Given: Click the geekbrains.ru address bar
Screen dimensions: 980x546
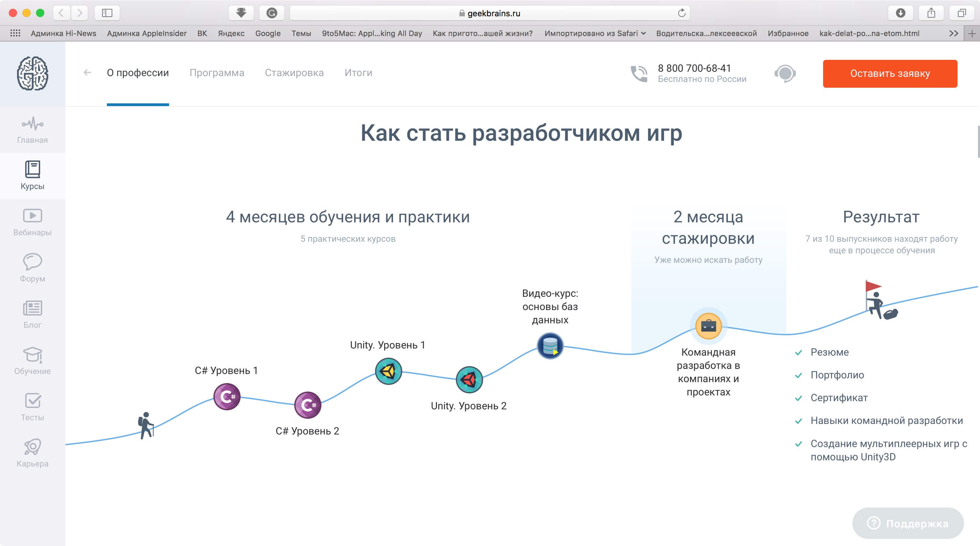Looking at the screenshot, I should (x=490, y=13).
